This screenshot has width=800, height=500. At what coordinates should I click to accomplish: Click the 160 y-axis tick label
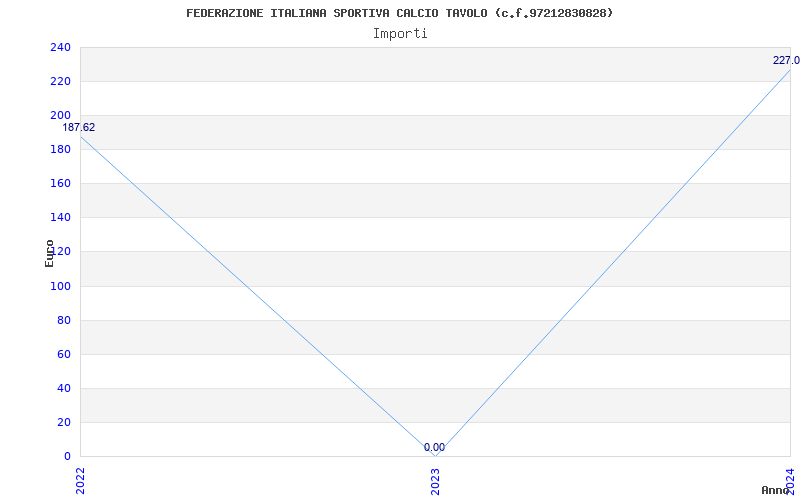(60, 184)
